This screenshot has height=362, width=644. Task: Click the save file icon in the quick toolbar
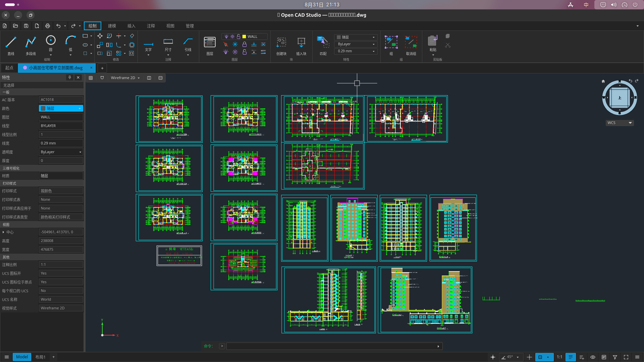[26, 26]
